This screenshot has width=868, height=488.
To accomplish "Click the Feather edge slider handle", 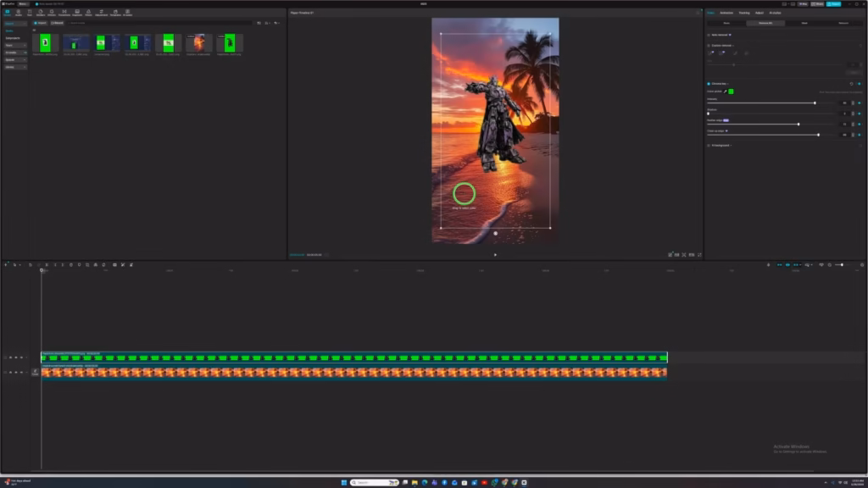I will [x=798, y=124].
